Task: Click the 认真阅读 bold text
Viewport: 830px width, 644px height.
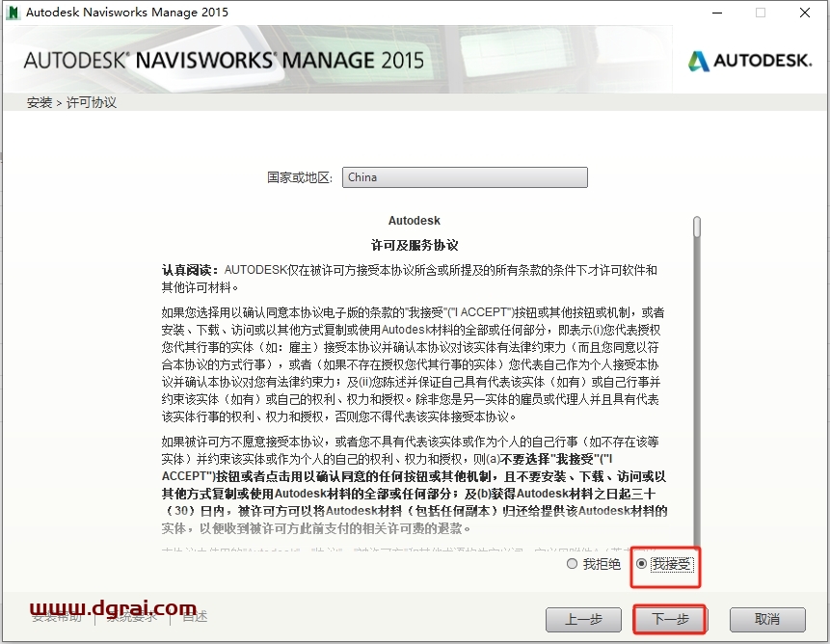Action: (x=190, y=270)
